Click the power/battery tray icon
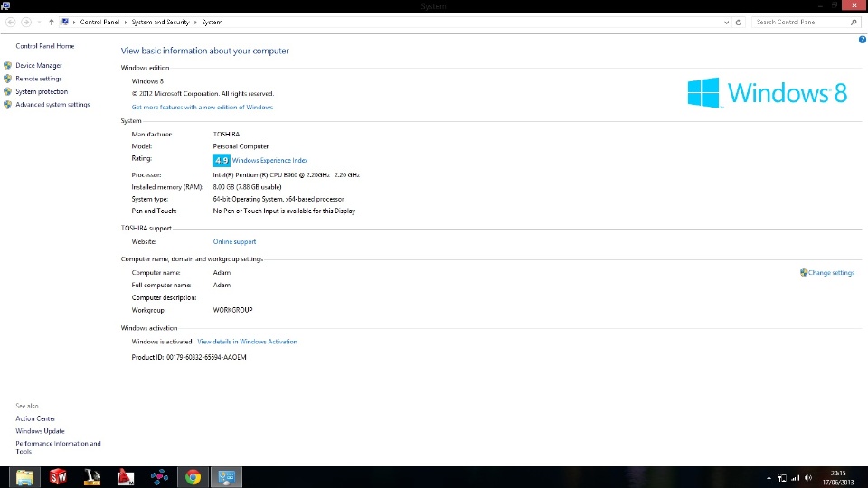The height and width of the screenshot is (488, 868). pos(782,477)
